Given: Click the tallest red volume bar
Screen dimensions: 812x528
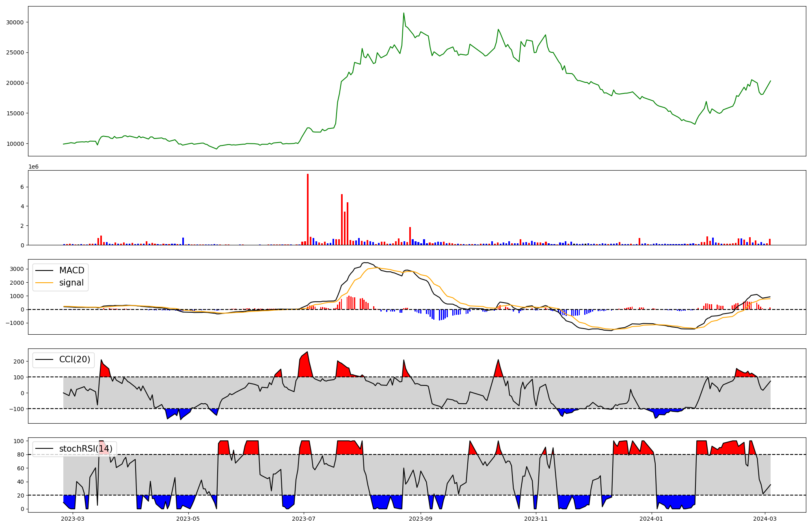Looking at the screenshot, I should (x=308, y=209).
